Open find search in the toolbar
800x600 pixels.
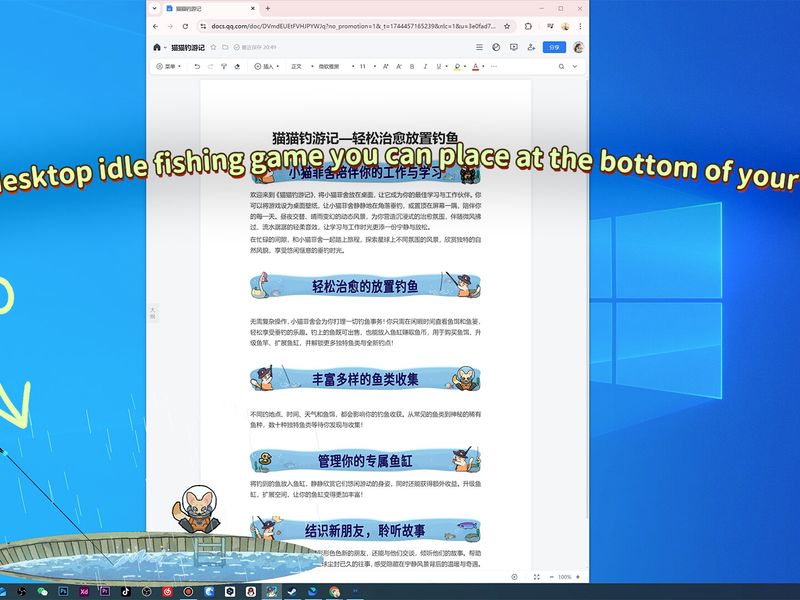pyautogui.click(x=561, y=66)
